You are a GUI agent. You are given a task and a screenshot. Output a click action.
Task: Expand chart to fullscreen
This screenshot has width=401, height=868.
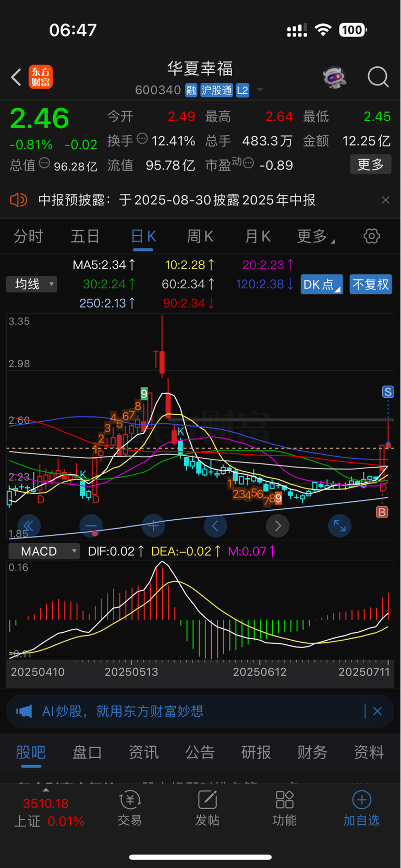[339, 526]
